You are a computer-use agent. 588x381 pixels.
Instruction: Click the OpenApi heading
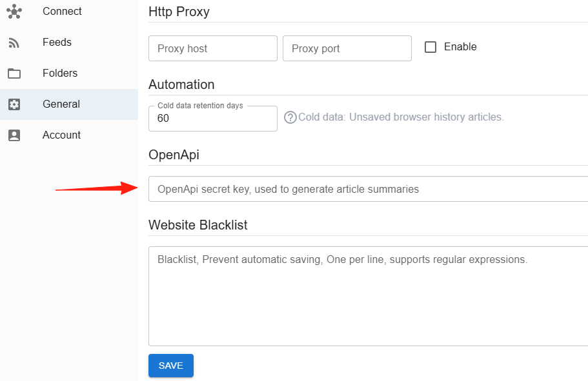pos(174,155)
